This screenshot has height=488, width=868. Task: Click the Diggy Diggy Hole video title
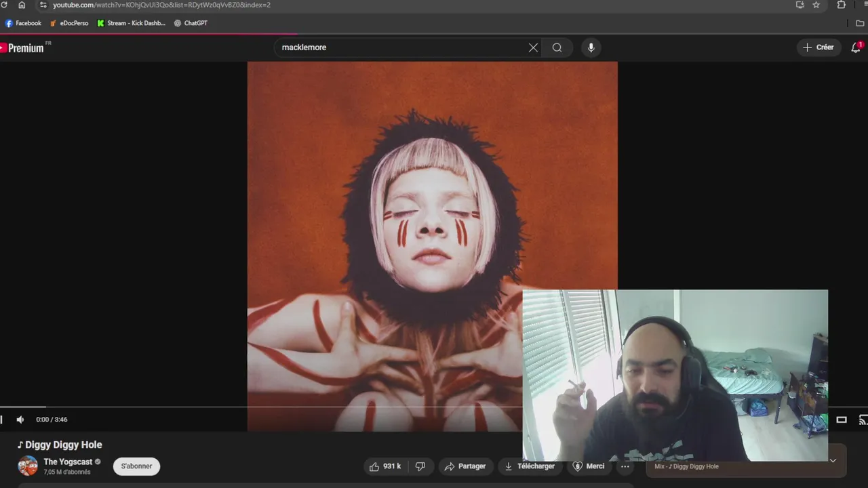coord(60,445)
